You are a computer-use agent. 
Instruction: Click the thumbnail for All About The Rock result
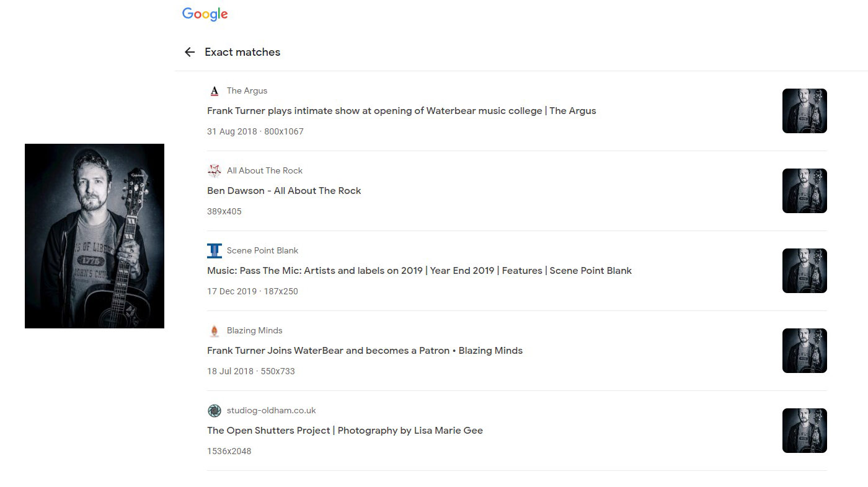804,191
